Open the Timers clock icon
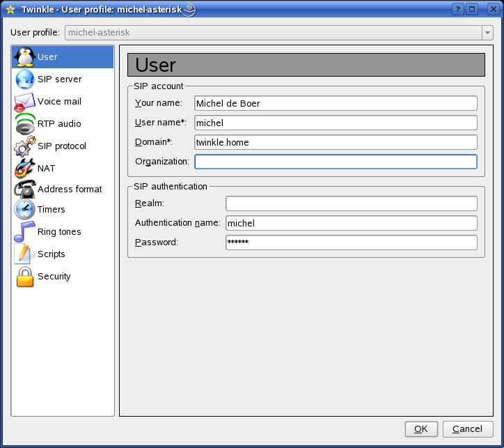The image size is (504, 448). coord(25,210)
